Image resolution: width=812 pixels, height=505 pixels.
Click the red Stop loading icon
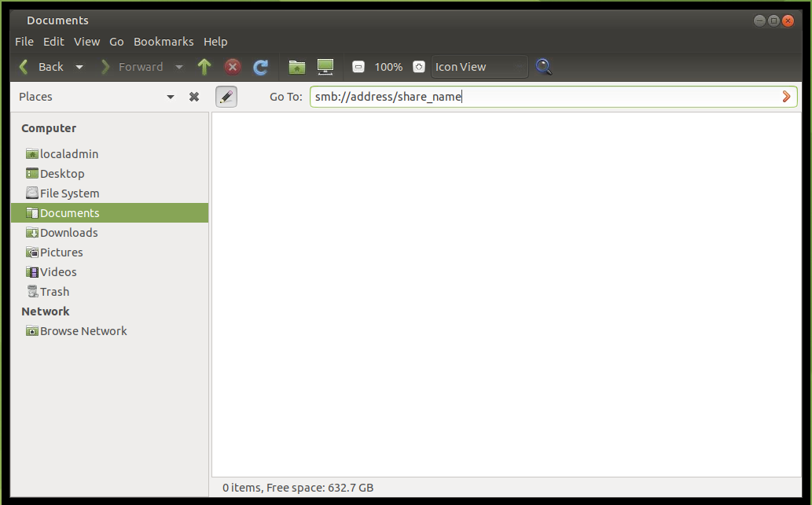point(233,67)
